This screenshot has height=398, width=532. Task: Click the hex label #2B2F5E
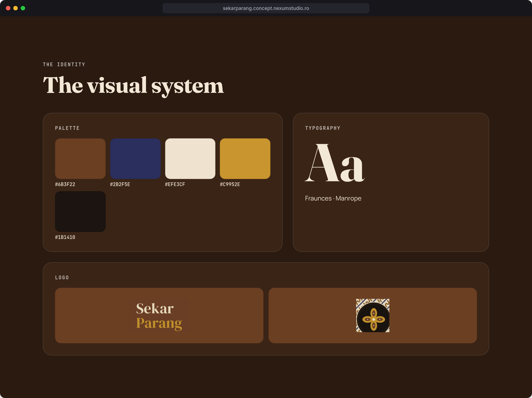(x=120, y=184)
